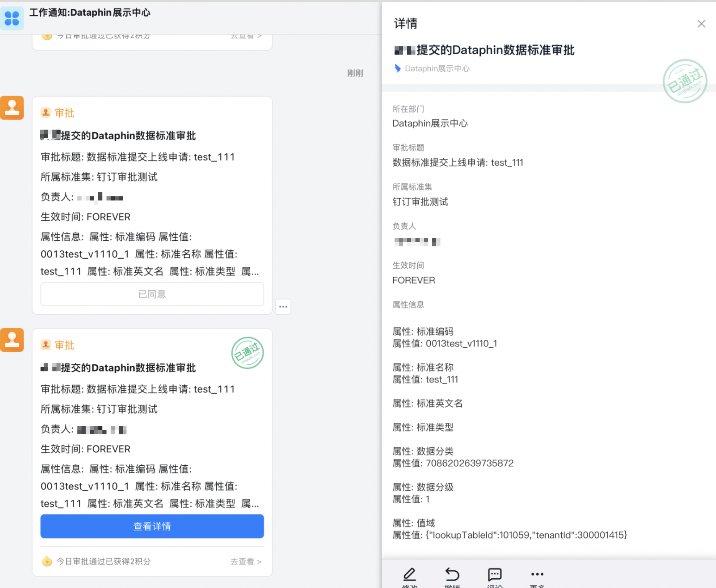
Task: Click 生效时间: FOREVER in the 已同意 card
Action: 86,217
